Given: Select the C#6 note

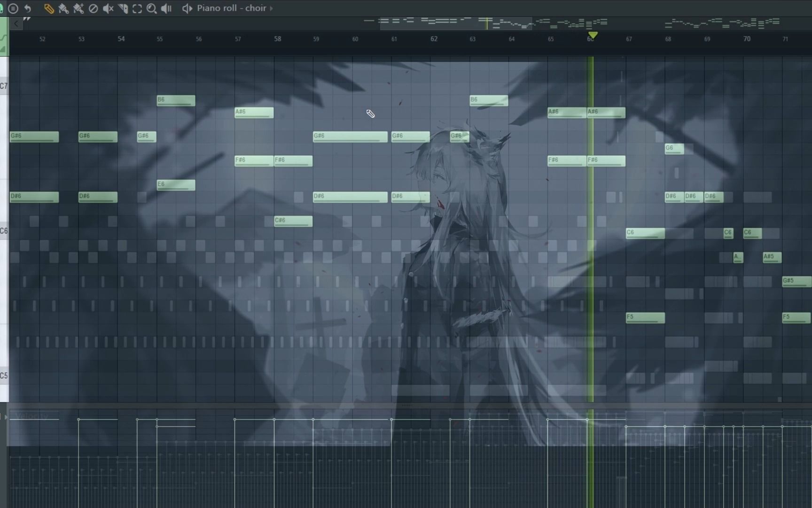Looking at the screenshot, I should pyautogui.click(x=293, y=221).
